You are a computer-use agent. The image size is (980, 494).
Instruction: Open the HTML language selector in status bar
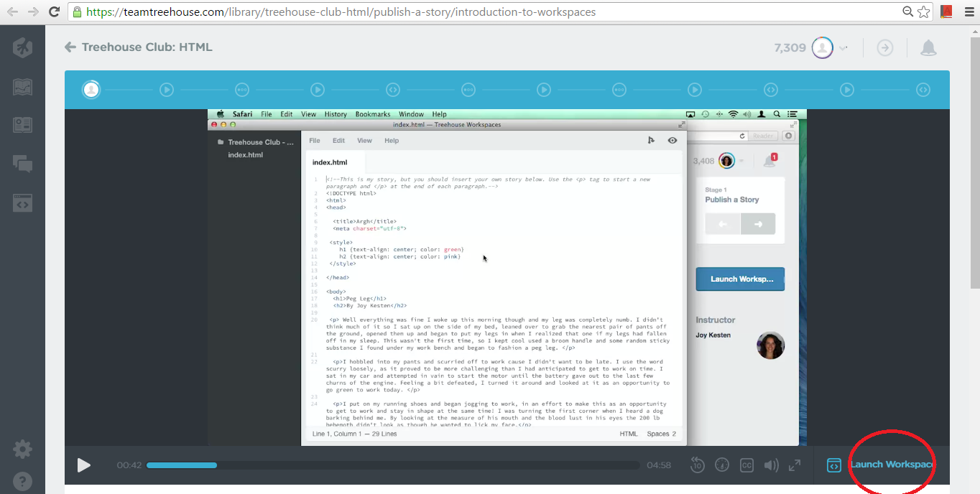[629, 434]
